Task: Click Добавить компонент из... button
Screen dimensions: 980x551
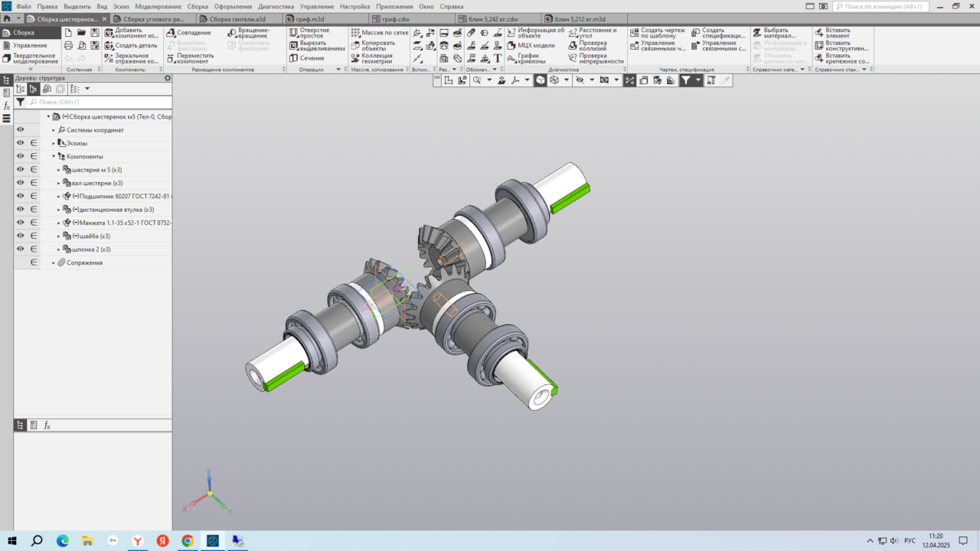Action: coord(132,33)
